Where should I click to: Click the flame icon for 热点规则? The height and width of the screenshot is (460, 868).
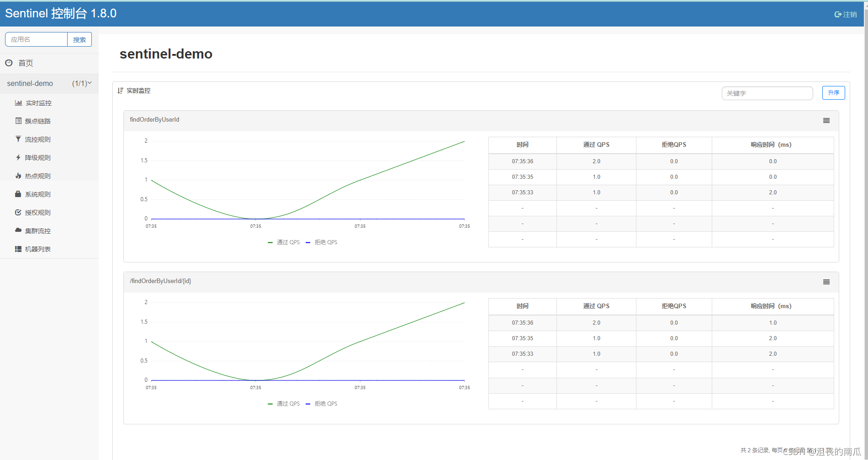coord(18,176)
